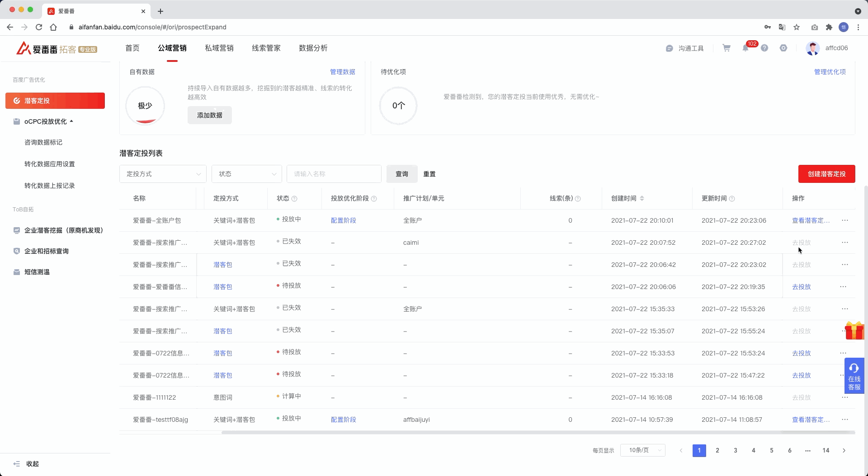Open more actions for 爱番番-testtf08ajg row

click(845, 420)
